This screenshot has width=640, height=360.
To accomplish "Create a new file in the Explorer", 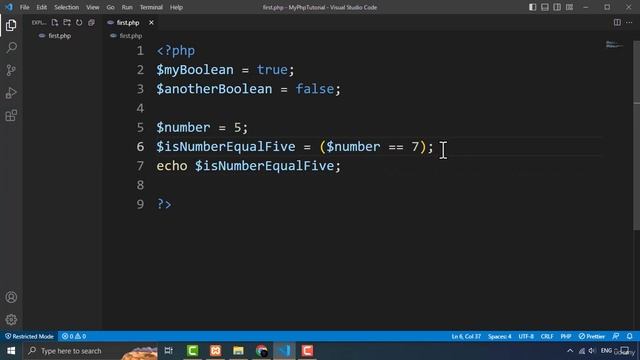I will click(55, 22).
